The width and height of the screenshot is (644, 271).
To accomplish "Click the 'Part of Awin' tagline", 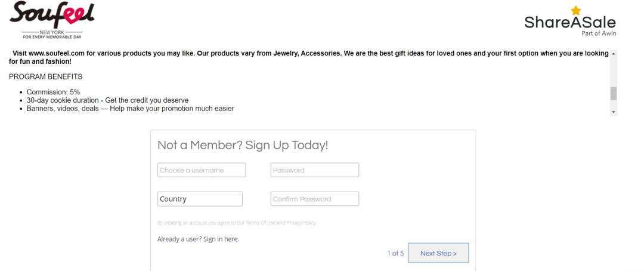I will pos(599,33).
